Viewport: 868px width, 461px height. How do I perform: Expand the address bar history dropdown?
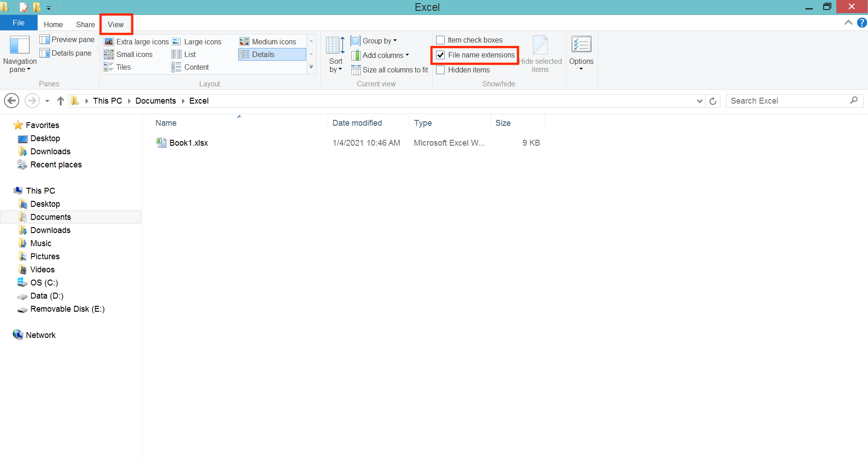coord(700,101)
